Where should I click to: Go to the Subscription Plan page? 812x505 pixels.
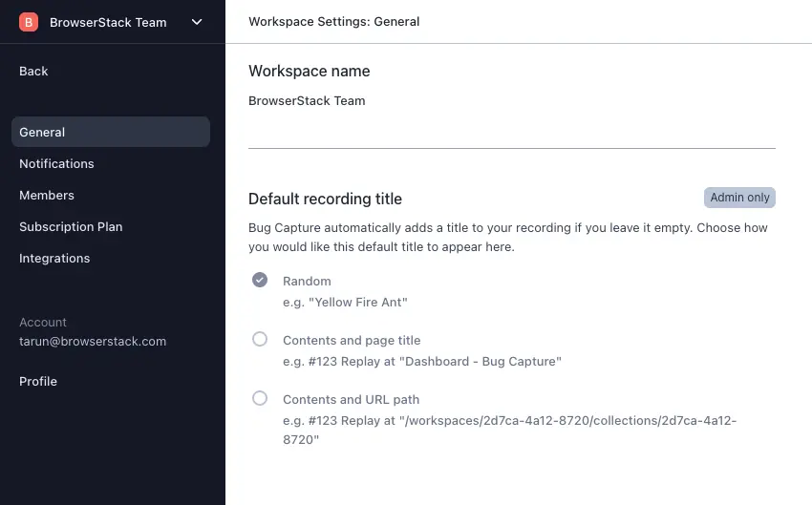pyautogui.click(x=71, y=226)
